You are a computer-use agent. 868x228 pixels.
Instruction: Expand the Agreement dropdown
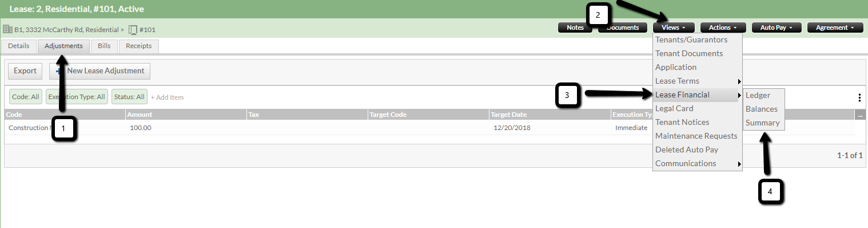coord(835,27)
